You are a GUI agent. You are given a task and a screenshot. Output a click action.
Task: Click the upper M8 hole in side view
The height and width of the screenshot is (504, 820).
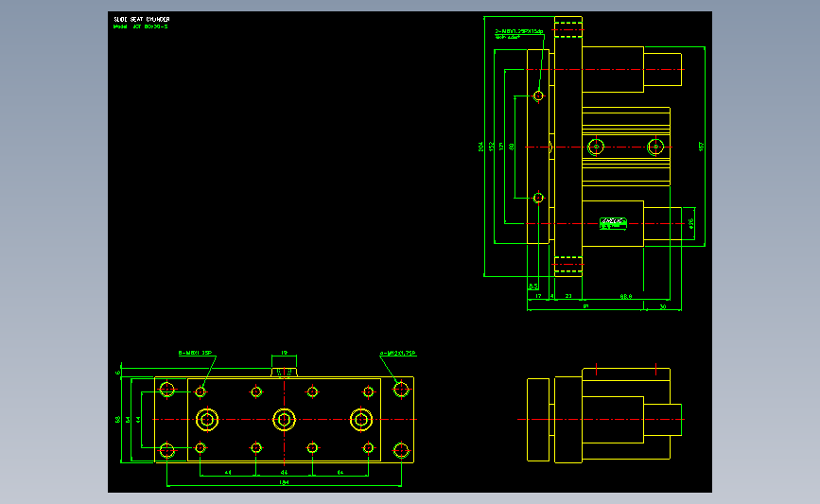click(x=538, y=96)
